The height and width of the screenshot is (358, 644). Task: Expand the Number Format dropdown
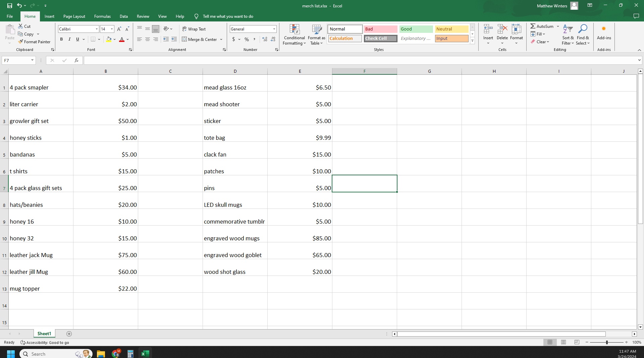click(274, 29)
